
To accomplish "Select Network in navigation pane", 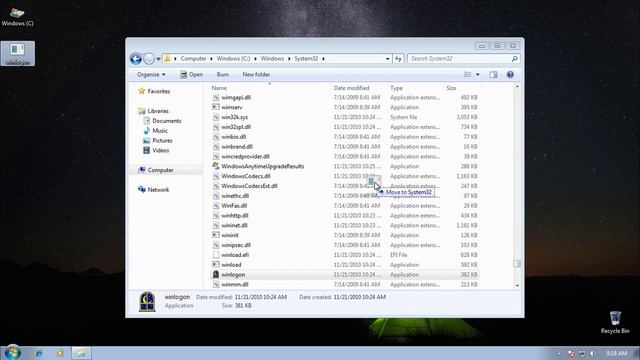I will pyautogui.click(x=153, y=190).
